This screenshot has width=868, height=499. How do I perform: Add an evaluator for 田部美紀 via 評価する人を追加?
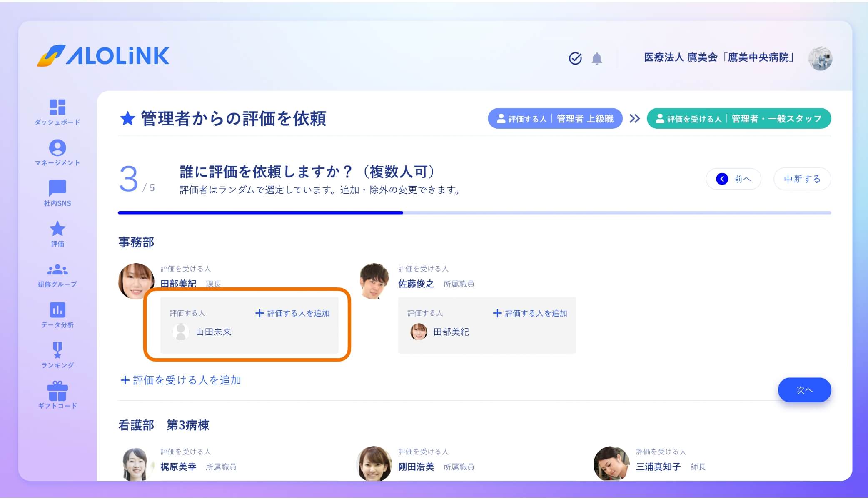coord(293,313)
